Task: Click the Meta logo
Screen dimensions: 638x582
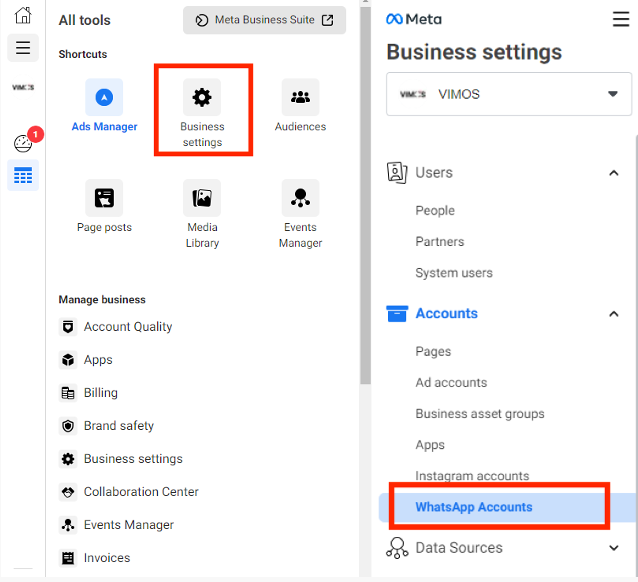Action: (413, 19)
